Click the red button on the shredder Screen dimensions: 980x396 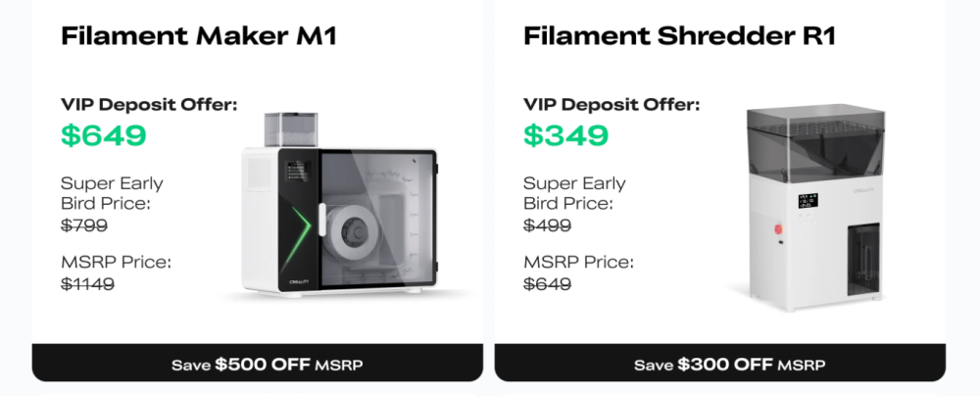pos(780,228)
